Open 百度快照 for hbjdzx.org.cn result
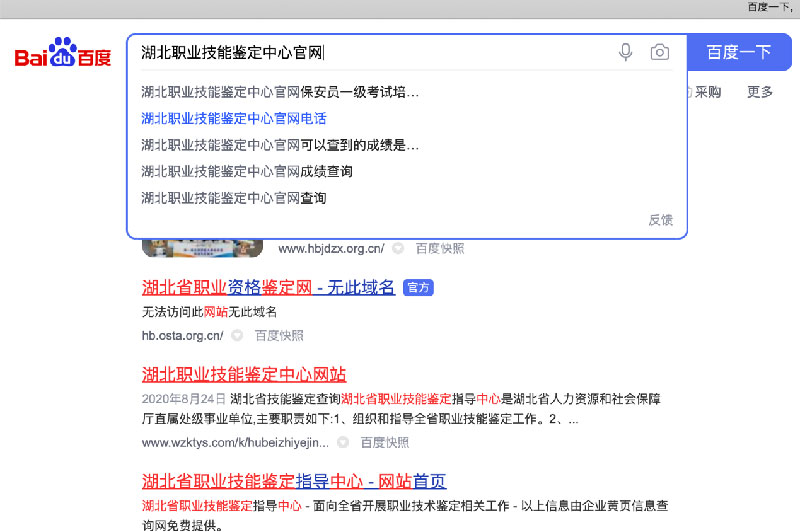800x532 pixels. (440, 248)
